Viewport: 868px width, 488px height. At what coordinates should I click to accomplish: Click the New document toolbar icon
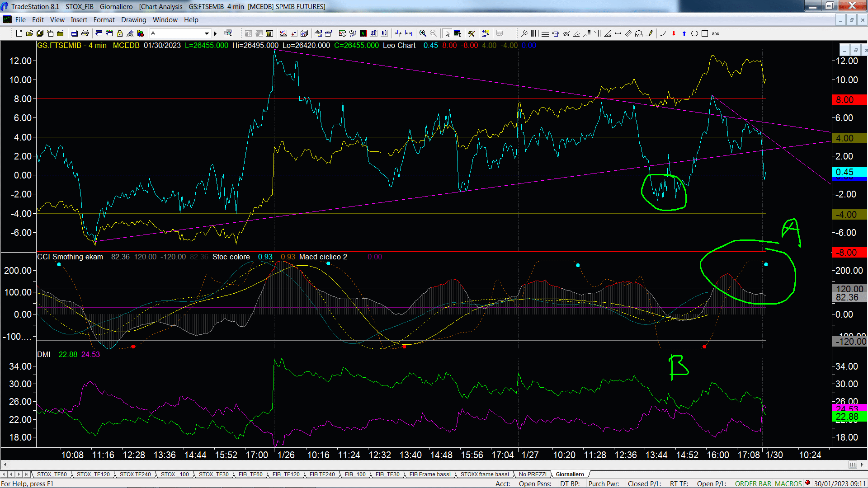(19, 33)
